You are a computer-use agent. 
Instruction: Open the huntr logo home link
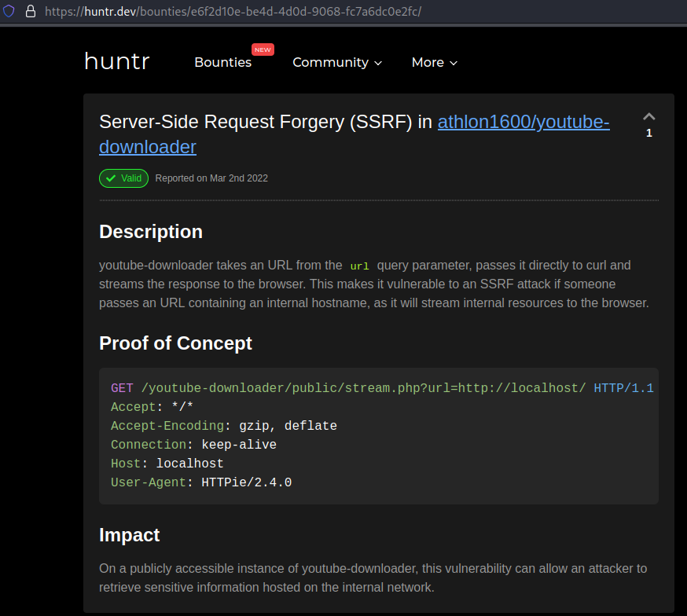(117, 61)
